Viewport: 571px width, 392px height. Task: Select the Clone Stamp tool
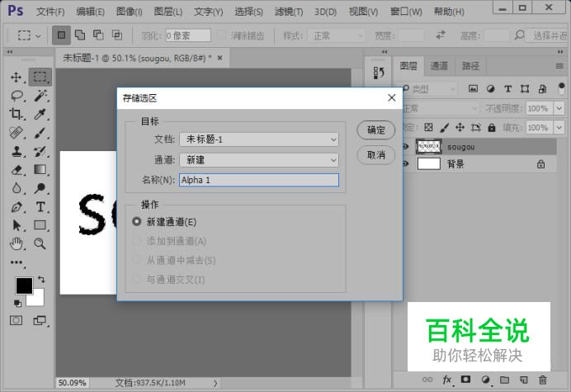(x=17, y=151)
